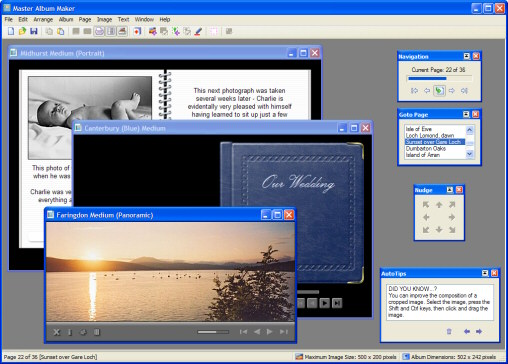Click the Faringdon window progress slider
Screen dimensions: 508x364
coord(213,332)
